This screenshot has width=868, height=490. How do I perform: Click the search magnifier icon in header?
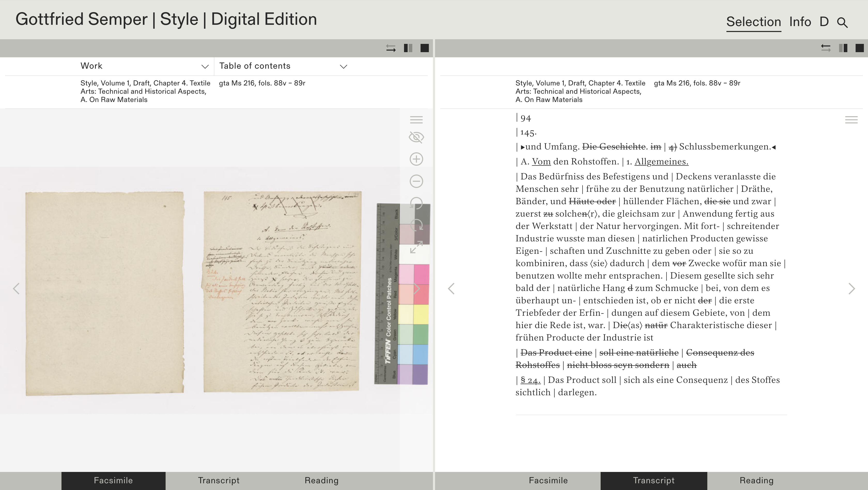point(842,22)
